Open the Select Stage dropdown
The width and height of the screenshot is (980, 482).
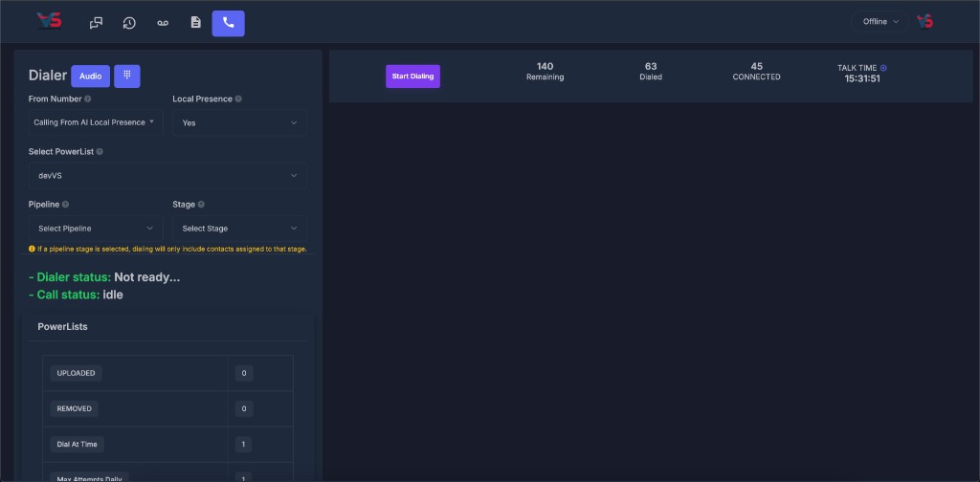click(239, 229)
